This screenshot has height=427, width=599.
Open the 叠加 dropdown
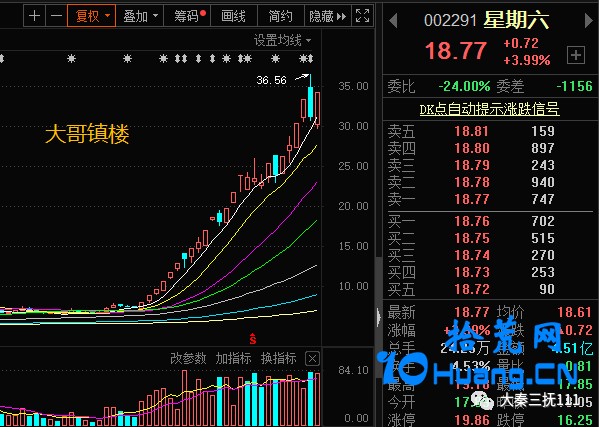[x=140, y=16]
